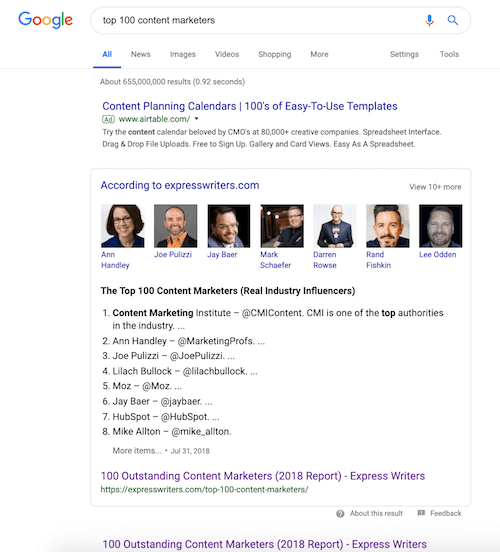Open the Settings menu
Image resolution: width=500 pixels, height=552 pixels.
tap(404, 55)
